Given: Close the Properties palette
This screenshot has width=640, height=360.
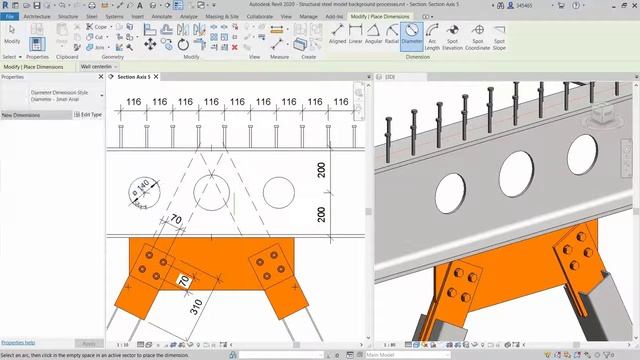Looking at the screenshot, I should (x=101, y=77).
